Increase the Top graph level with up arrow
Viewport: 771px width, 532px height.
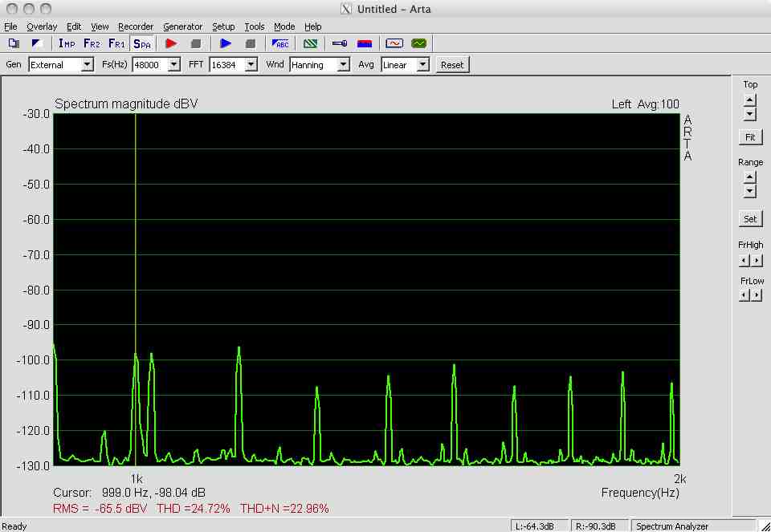coord(750,100)
